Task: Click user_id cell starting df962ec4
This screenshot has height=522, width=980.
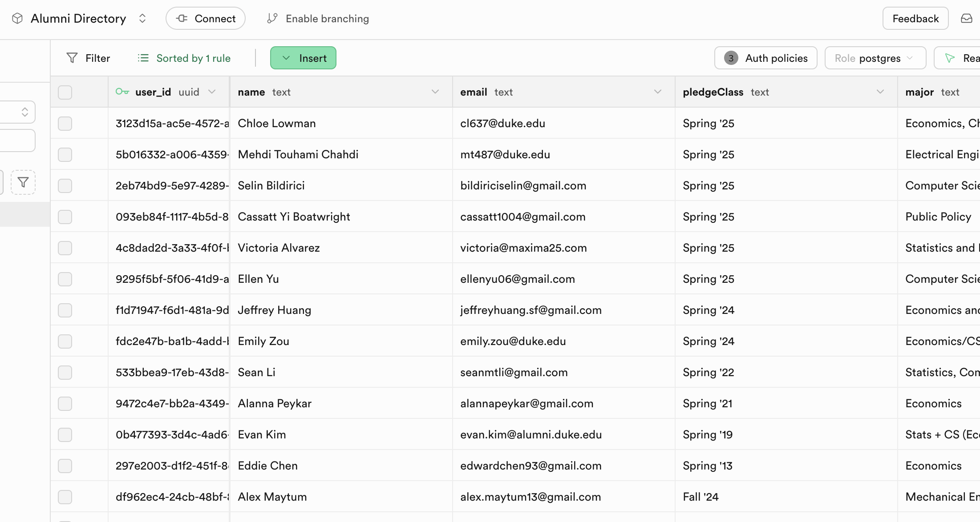Action: coord(169,497)
